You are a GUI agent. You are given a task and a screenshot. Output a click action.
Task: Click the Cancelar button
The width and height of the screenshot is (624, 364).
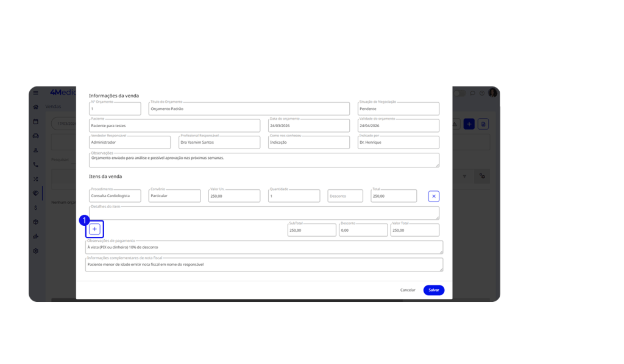408,290
